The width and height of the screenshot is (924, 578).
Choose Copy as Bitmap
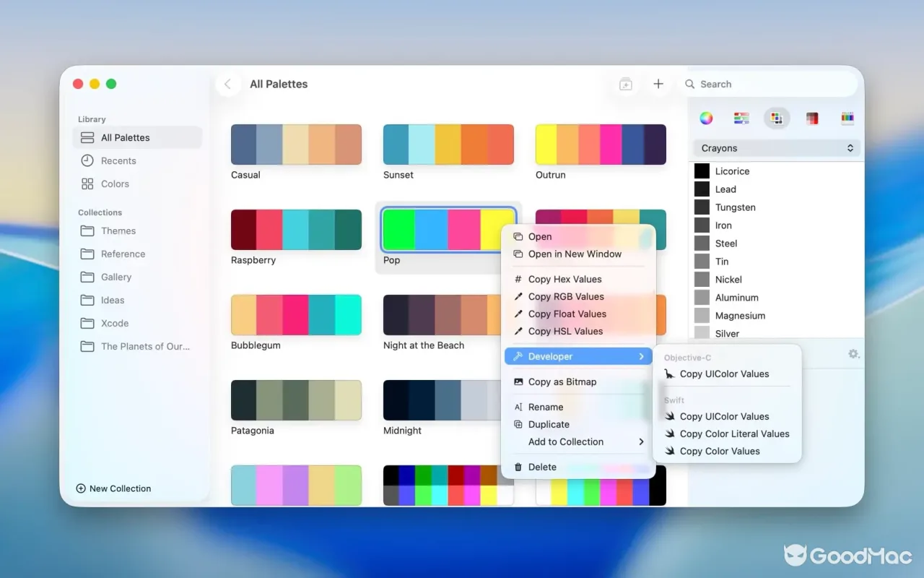point(578,381)
